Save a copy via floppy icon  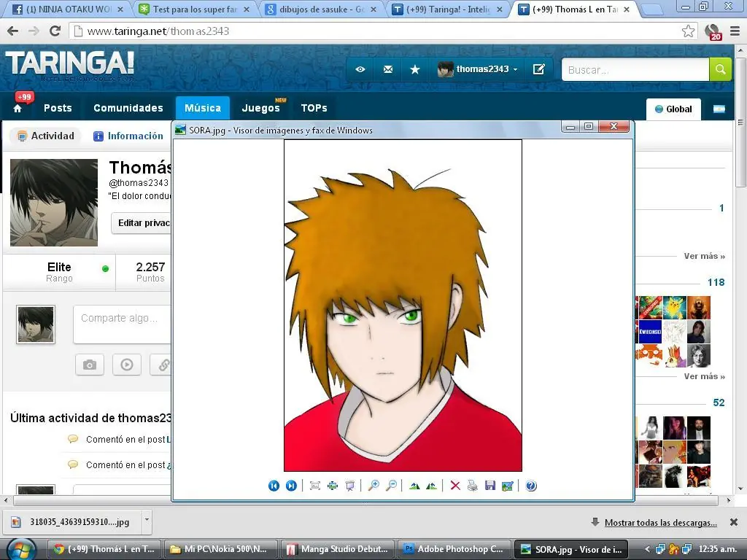point(489,486)
